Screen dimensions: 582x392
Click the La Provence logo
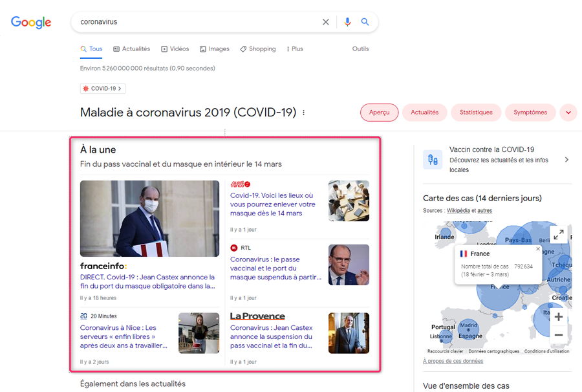click(x=257, y=316)
